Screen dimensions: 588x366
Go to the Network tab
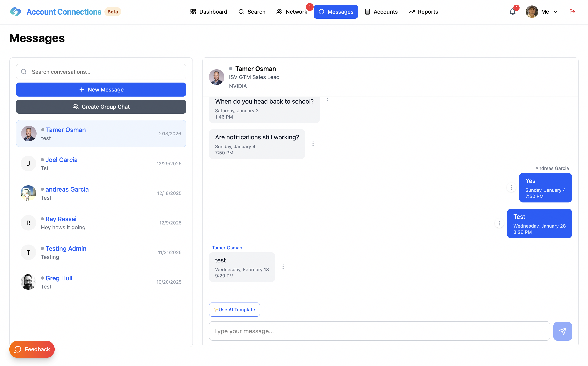tap(292, 12)
